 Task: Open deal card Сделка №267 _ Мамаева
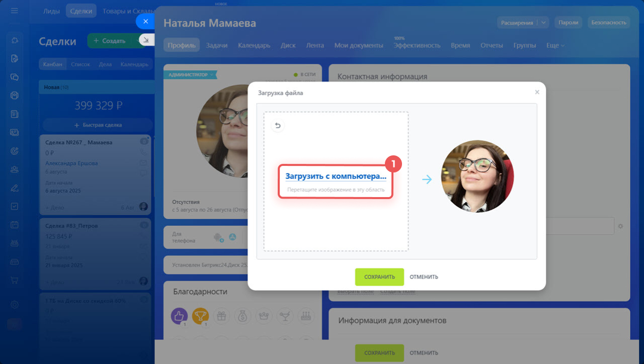click(x=95, y=174)
